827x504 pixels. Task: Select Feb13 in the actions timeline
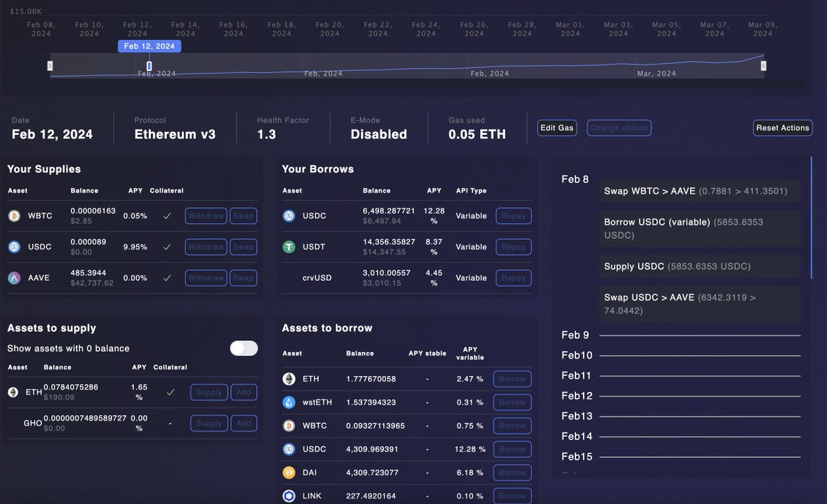[x=577, y=416]
